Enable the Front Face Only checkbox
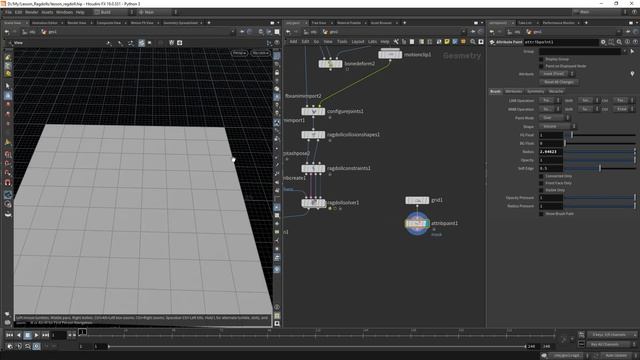640x360 pixels. (x=542, y=183)
